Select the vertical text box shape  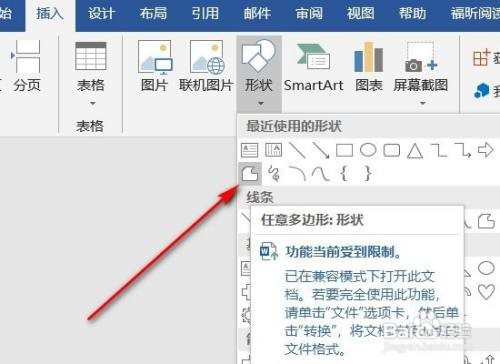tap(273, 150)
